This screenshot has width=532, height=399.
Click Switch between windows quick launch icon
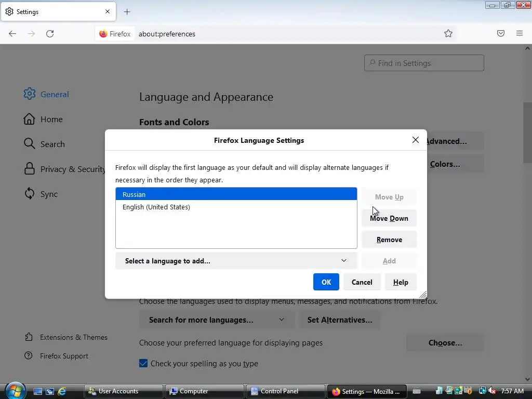[x=50, y=391]
